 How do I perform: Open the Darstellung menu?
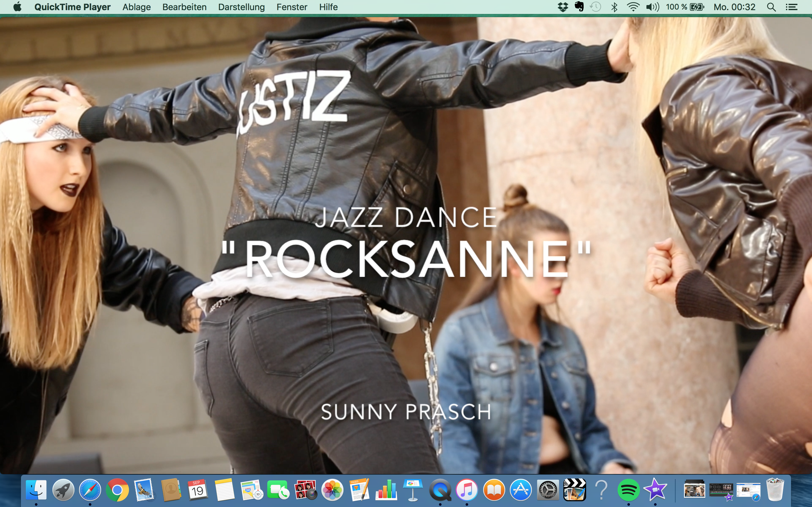tap(241, 7)
